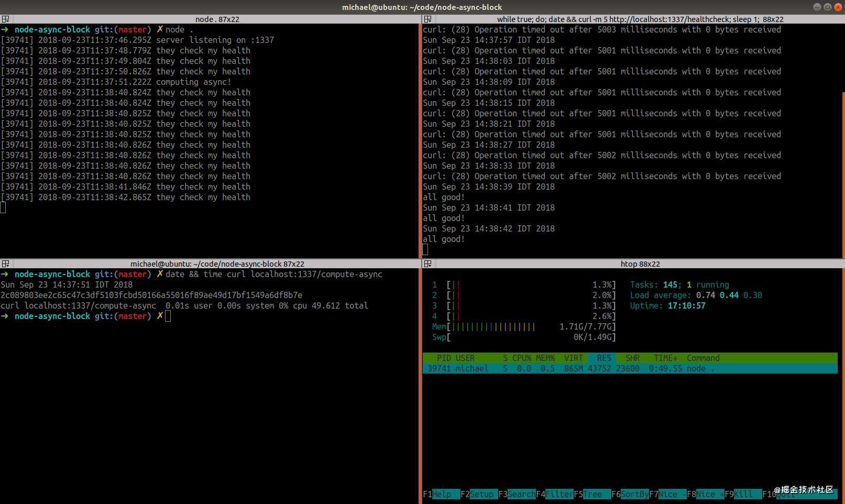Click the 'computing async!' log line

tap(116, 82)
